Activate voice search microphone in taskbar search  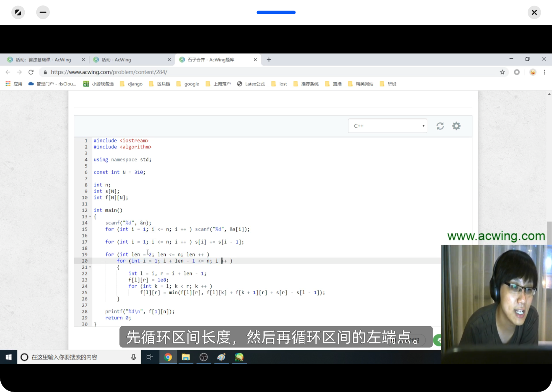click(133, 357)
